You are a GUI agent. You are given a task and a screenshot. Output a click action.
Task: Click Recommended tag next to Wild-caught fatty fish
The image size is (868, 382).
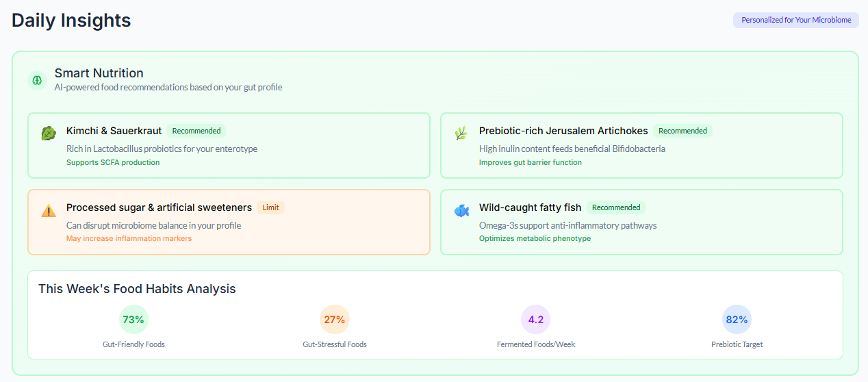click(x=616, y=207)
